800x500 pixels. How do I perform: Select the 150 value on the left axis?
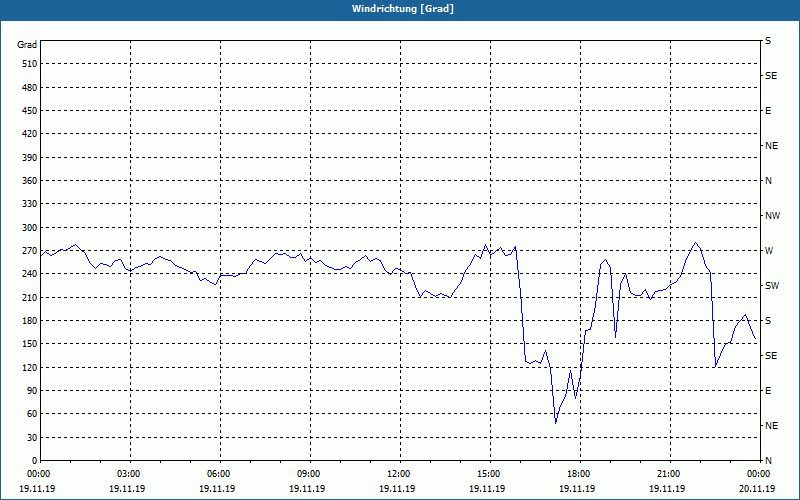click(x=30, y=344)
